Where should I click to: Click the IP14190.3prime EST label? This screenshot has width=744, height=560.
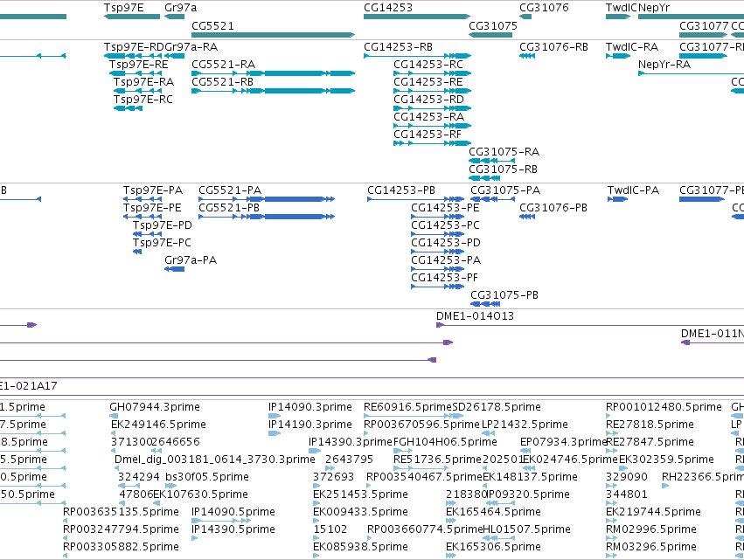[x=310, y=424]
